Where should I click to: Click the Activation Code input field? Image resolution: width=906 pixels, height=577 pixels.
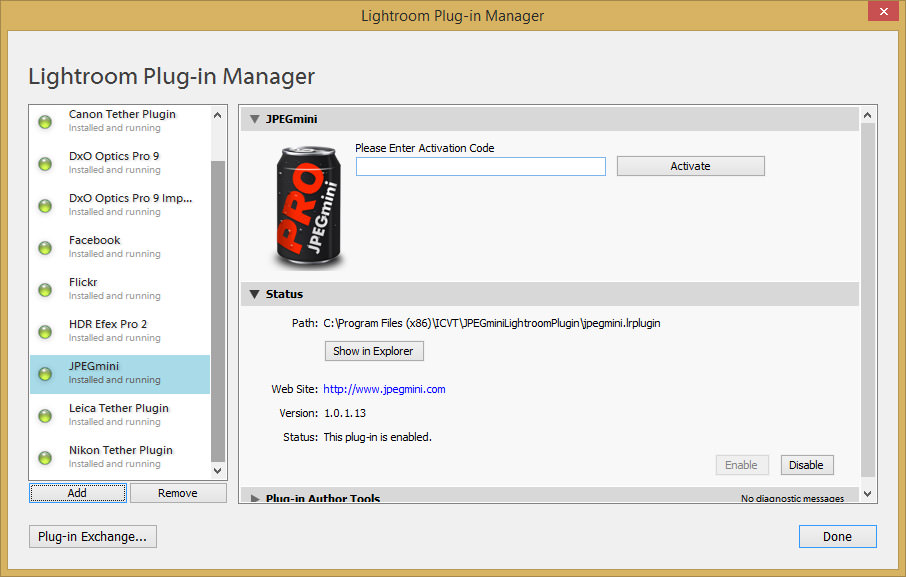tap(481, 166)
